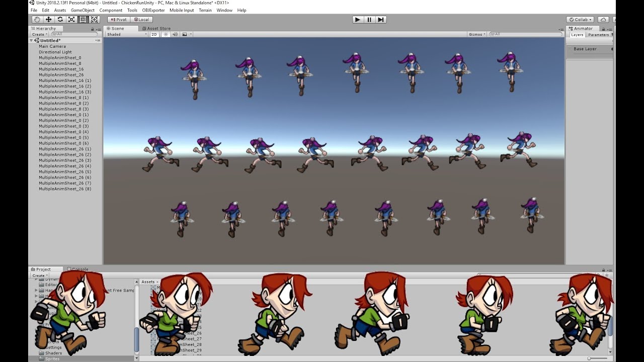Select the Hand tool in the toolbar
This screenshot has height=362, width=644.
(37, 20)
